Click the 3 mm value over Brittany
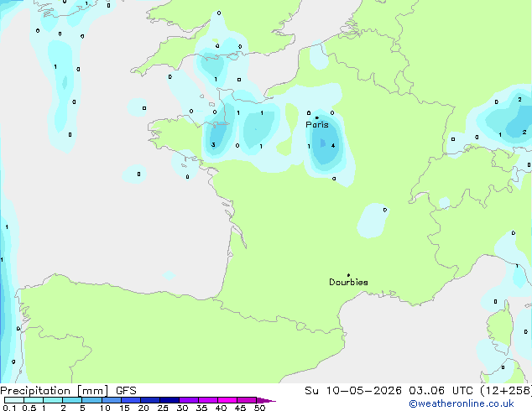 tap(213, 145)
